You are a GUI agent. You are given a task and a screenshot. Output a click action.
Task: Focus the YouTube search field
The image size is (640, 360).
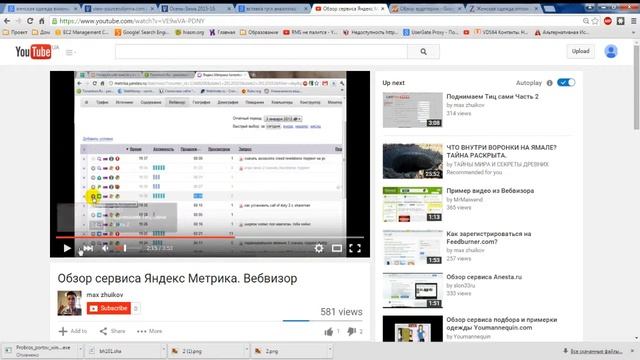[261, 52]
